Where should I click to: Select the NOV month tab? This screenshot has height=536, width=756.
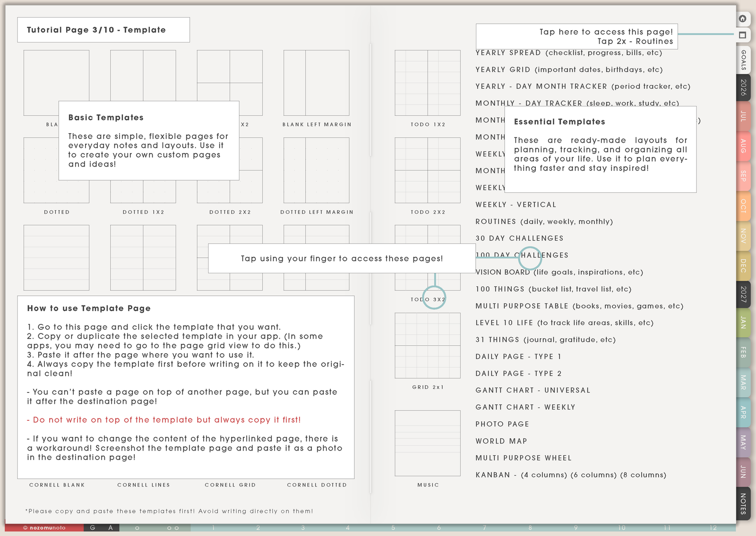coord(743,236)
